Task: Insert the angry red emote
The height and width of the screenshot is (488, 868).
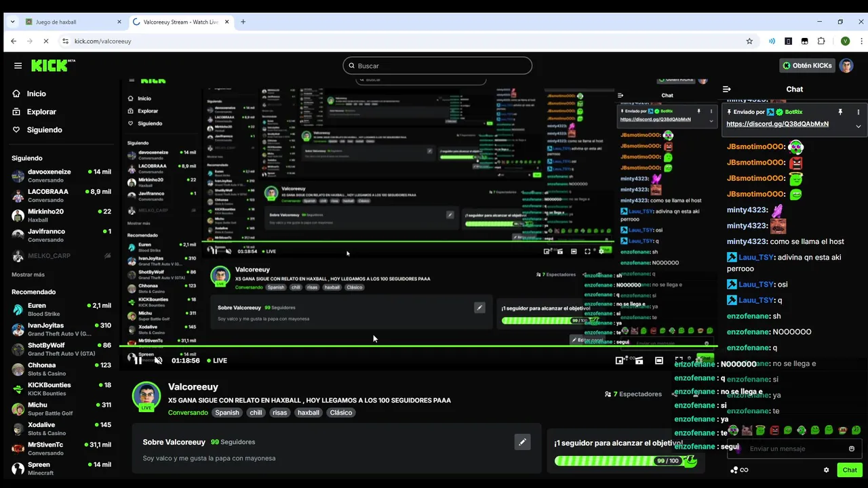Action: coord(774,430)
